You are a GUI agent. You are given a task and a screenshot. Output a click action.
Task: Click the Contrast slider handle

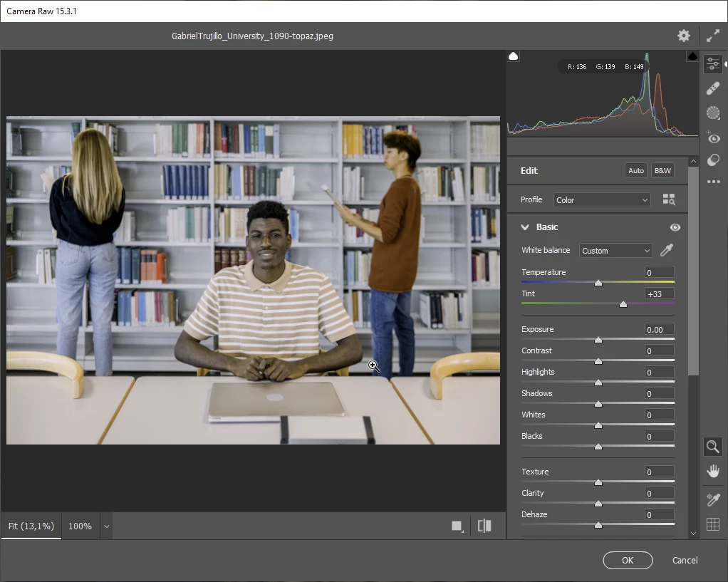598,361
